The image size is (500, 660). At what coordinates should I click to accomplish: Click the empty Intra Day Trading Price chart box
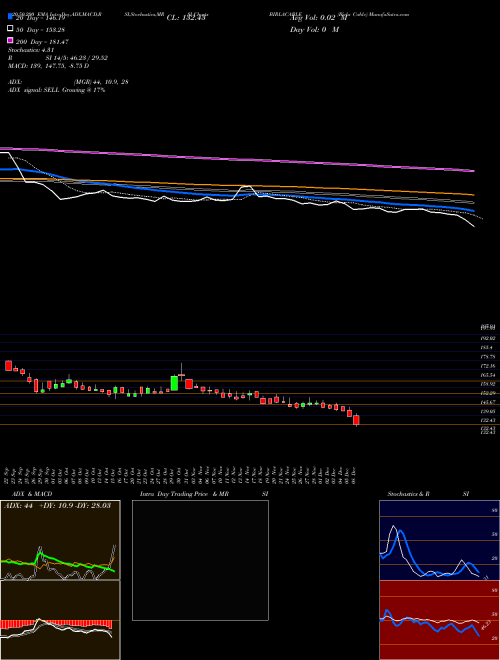[x=200, y=560]
